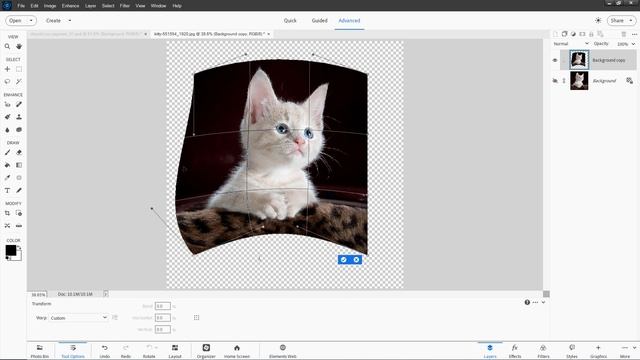640x360 pixels.
Task: Expand the Share dropdown
Action: point(631,20)
